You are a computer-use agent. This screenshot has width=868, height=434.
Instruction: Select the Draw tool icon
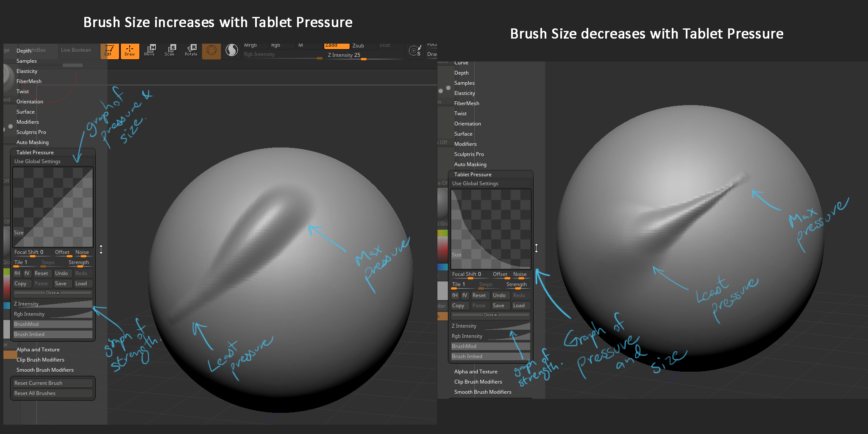(130, 51)
